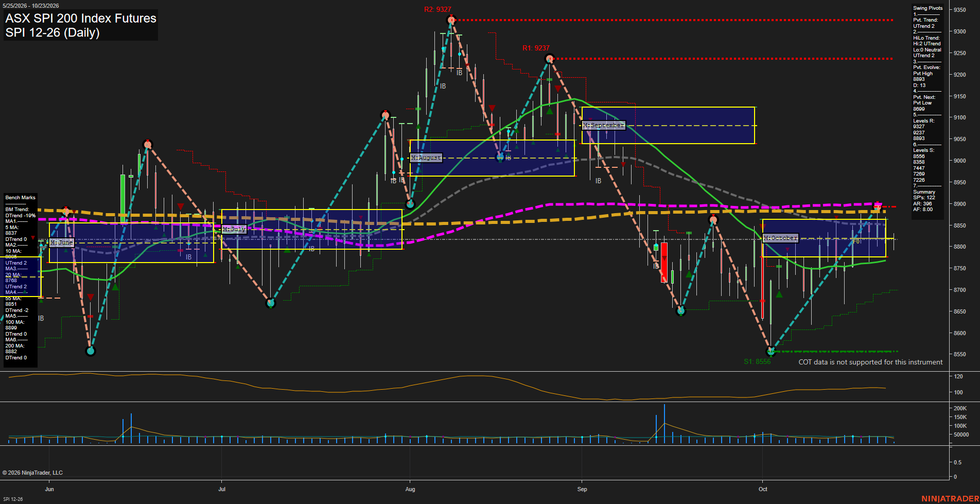The image size is (980, 504).
Task: Click the SPI 12-26 (Daily) subtitle
Action: [52, 32]
